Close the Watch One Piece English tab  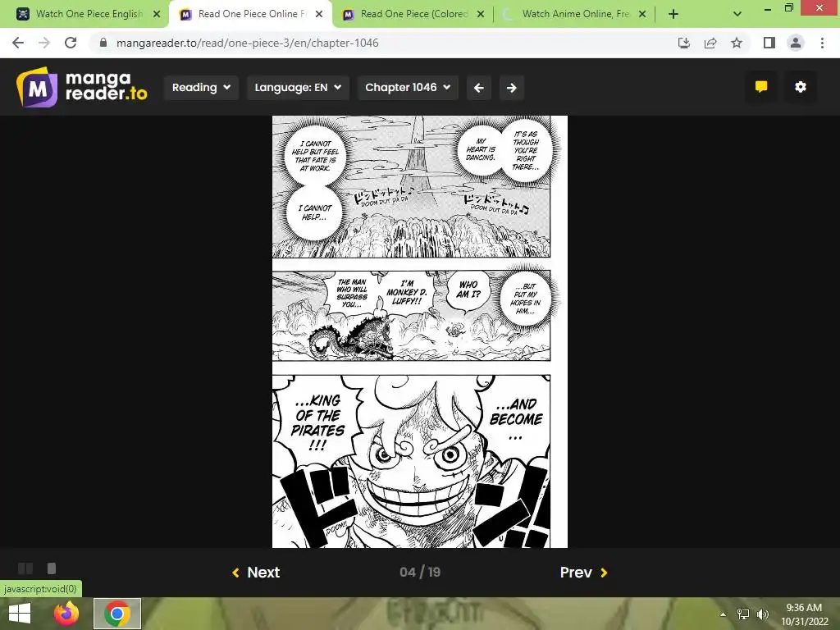tap(157, 15)
